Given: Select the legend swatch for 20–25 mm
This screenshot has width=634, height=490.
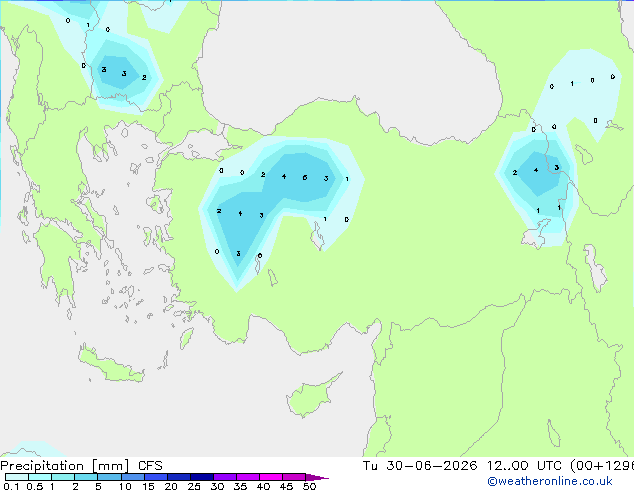Looking at the screenshot, I should tap(178, 477).
